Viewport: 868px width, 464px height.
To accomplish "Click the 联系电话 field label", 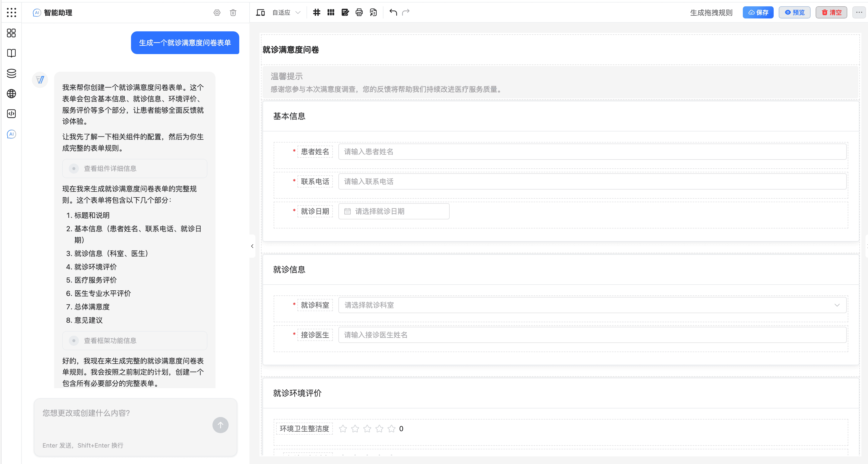I will (315, 181).
